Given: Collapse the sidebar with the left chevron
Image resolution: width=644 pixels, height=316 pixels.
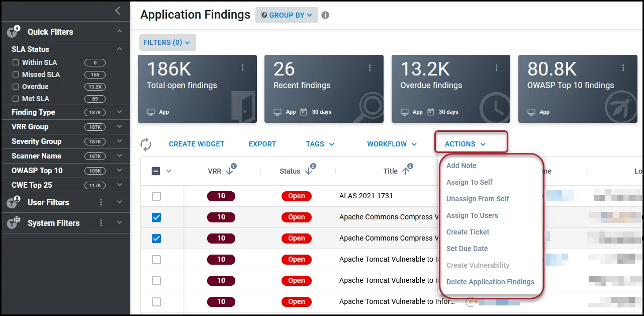Looking at the screenshot, I should (x=118, y=11).
